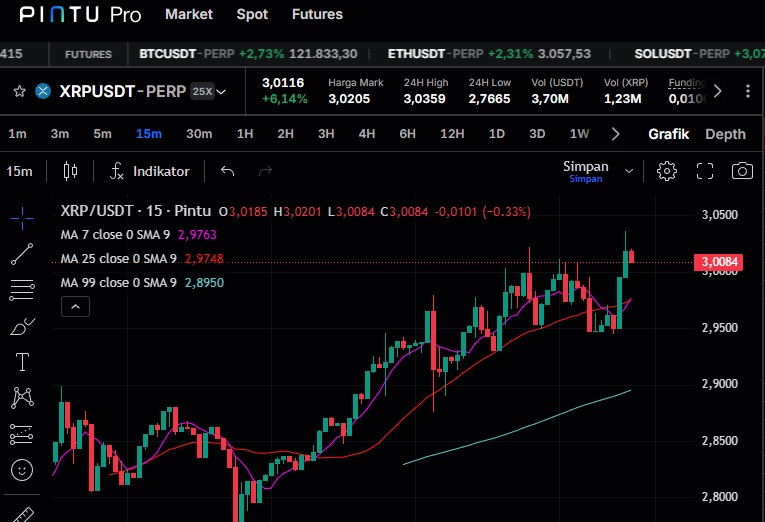The width and height of the screenshot is (765, 522).
Task: Select the crosshair cursor tool
Action: [22, 218]
